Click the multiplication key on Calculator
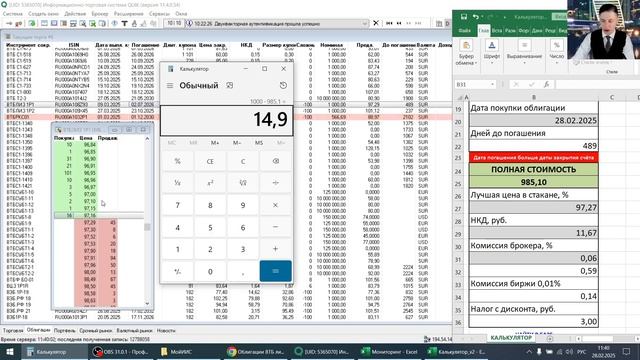This screenshot has width=640, height=360. click(x=276, y=205)
